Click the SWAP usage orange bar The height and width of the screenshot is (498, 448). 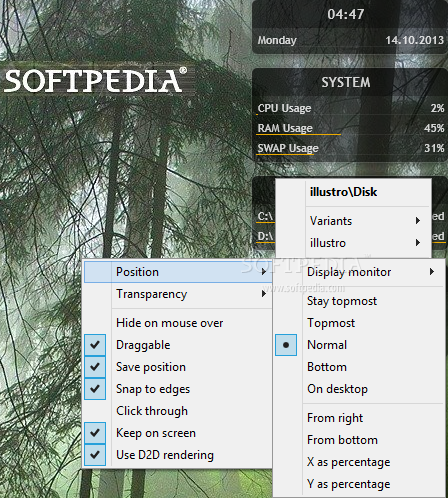click(x=285, y=155)
